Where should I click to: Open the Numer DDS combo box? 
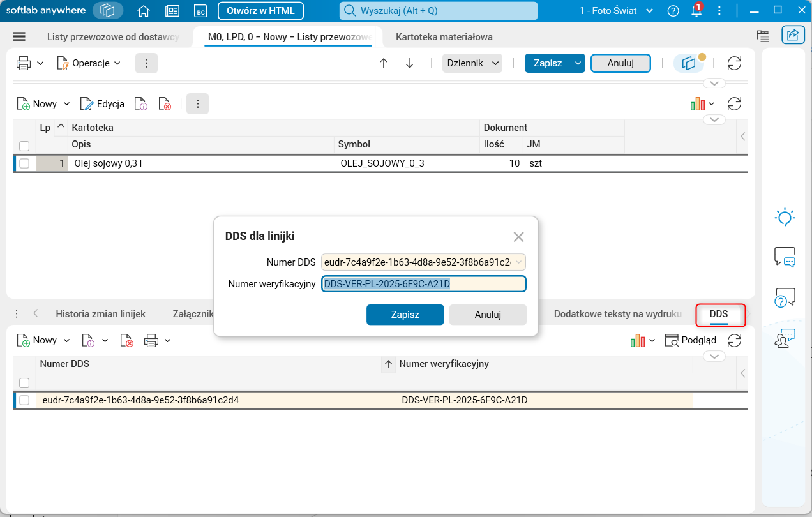pyautogui.click(x=424, y=262)
